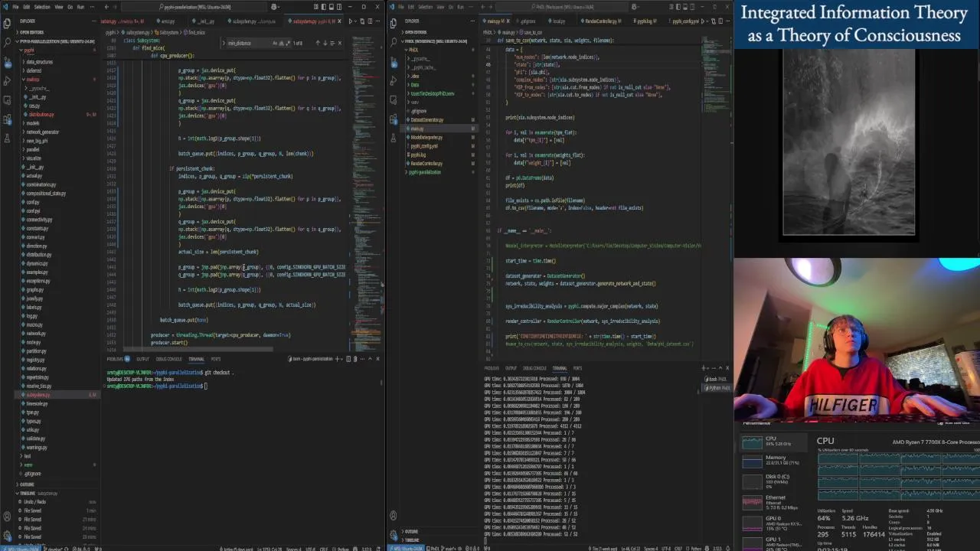
Task: Run Python file button in left editor toolbar
Action: pos(351,21)
